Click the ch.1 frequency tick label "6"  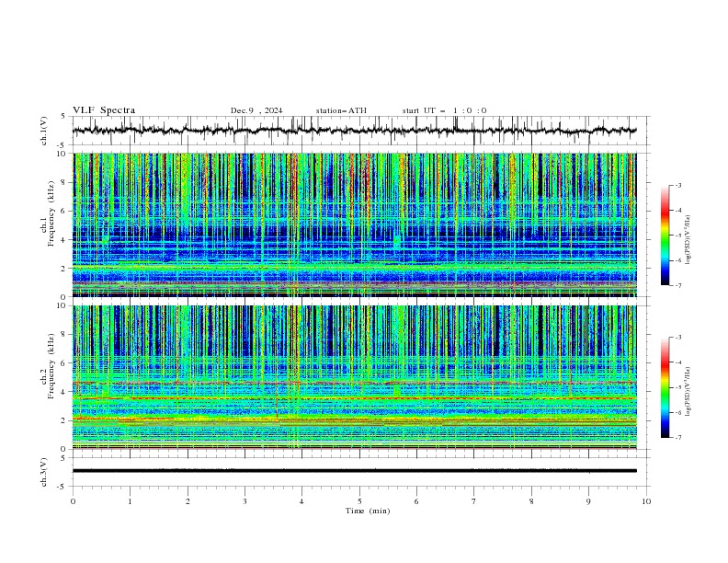(x=64, y=211)
